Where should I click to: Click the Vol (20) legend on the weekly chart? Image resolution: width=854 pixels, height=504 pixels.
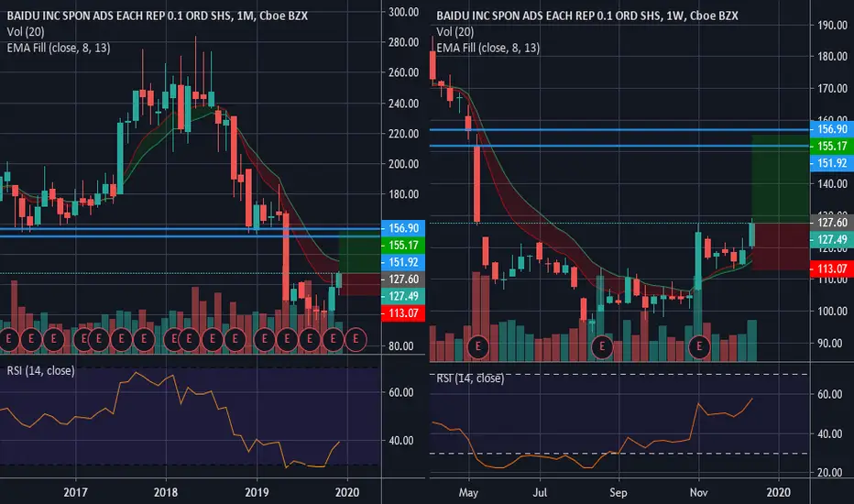(455, 32)
